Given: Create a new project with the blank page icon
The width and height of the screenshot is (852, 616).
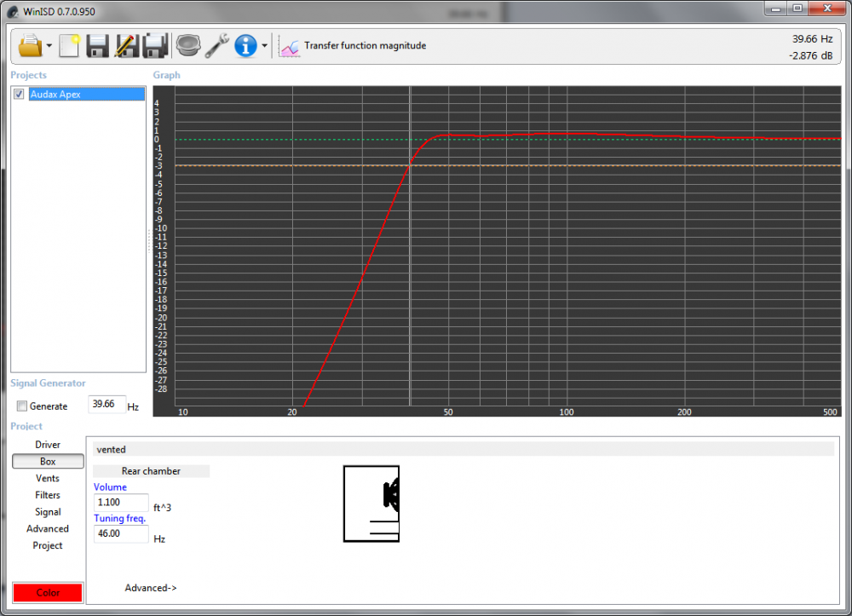Looking at the screenshot, I should pos(69,45).
